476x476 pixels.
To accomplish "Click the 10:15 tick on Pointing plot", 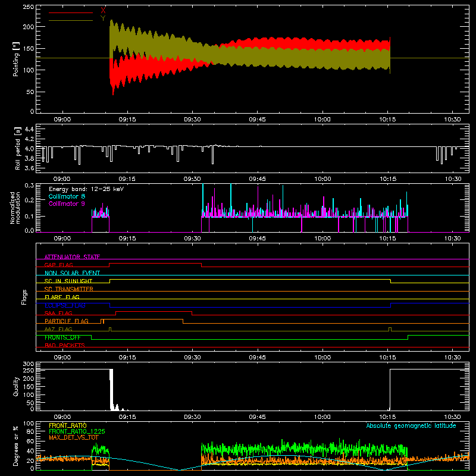I will pos(387,120).
